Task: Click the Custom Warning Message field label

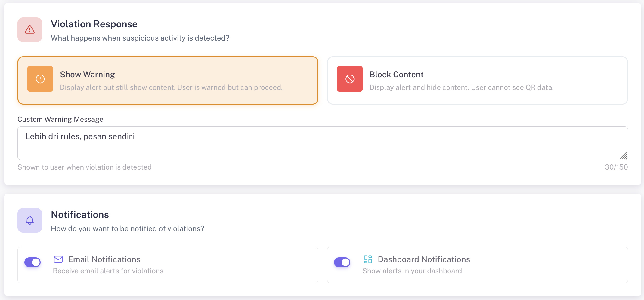Action: tap(60, 119)
